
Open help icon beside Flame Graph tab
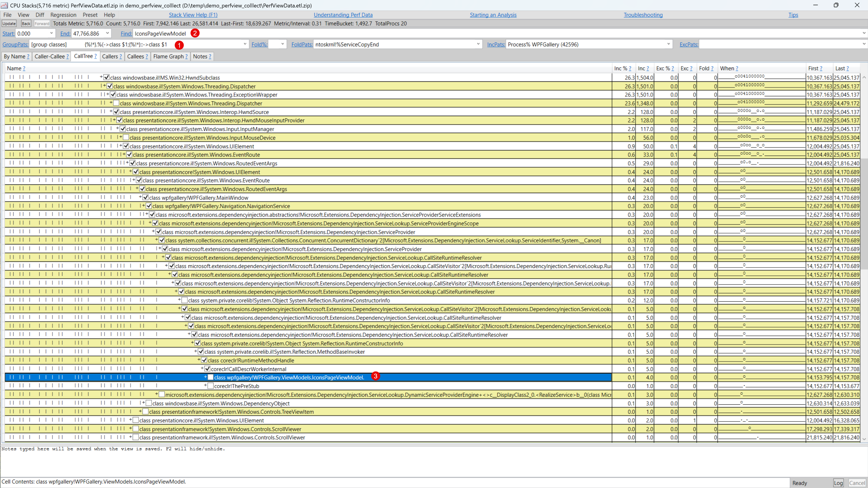pyautogui.click(x=186, y=56)
